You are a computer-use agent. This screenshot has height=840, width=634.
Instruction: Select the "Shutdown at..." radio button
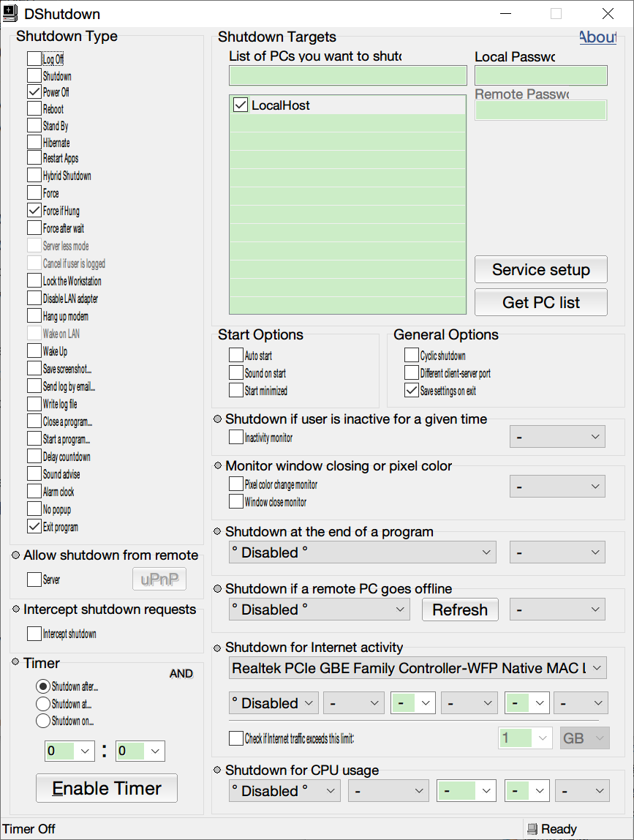tap(43, 704)
